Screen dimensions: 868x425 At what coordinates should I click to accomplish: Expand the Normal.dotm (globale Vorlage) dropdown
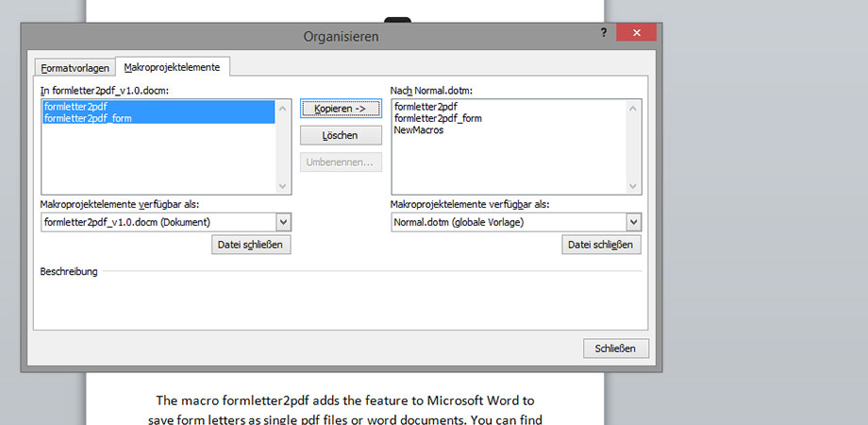634,222
